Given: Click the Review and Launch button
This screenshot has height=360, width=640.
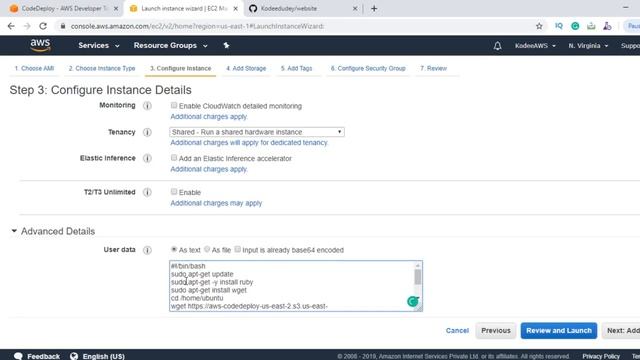Looking at the screenshot, I should (x=559, y=331).
